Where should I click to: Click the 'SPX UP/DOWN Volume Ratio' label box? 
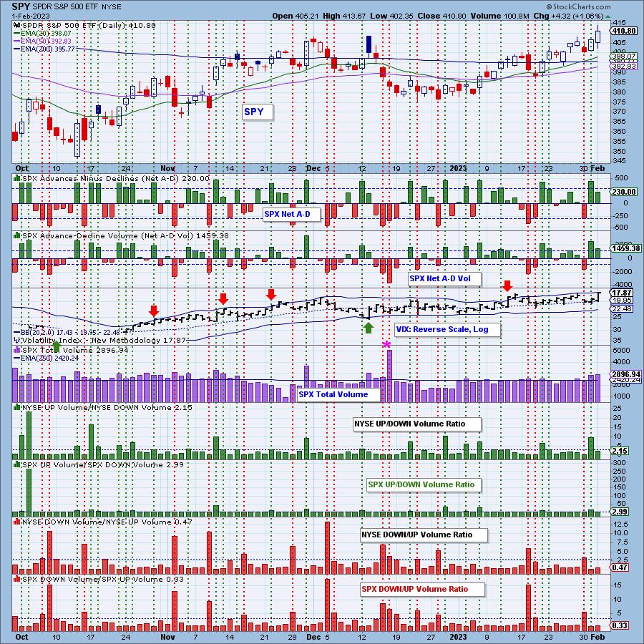coord(424,484)
